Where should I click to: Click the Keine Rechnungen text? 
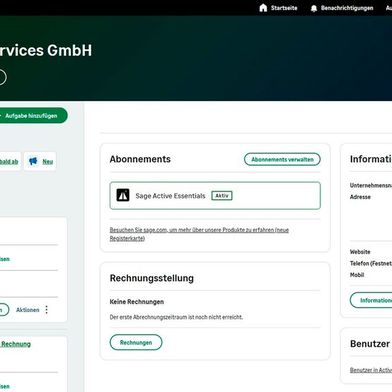137,302
